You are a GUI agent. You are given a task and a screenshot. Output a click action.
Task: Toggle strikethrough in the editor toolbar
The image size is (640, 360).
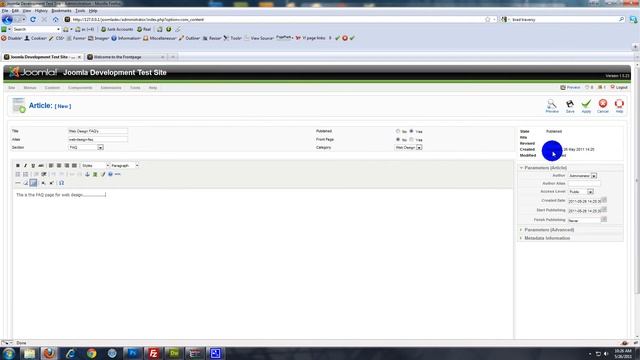pos(41,166)
